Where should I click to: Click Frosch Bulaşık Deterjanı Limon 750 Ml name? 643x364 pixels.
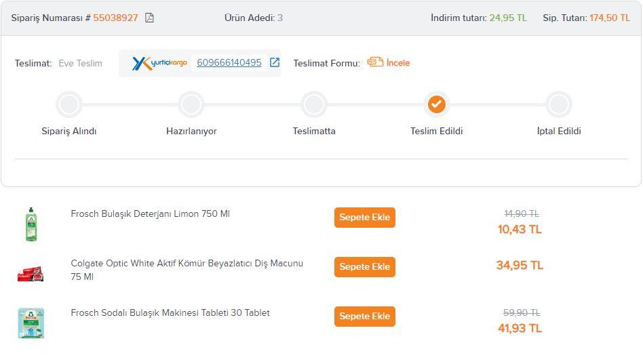(150, 214)
